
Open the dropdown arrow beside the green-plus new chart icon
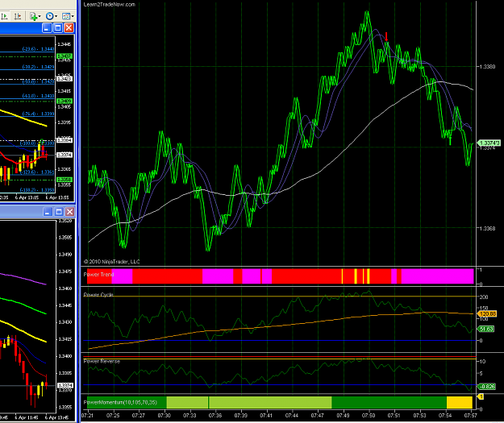coord(40,16)
